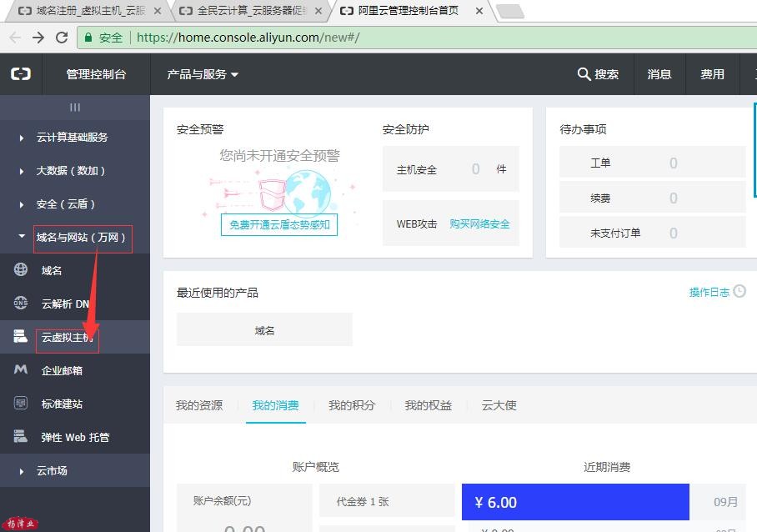Image resolution: width=757 pixels, height=532 pixels.
Task: Open 标准建站 in sidebar
Action: point(75,404)
